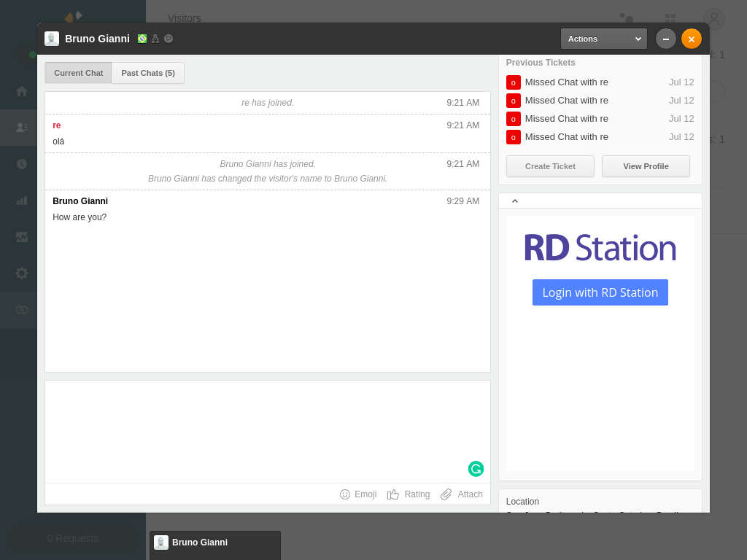Open the Actions dropdown

point(603,39)
